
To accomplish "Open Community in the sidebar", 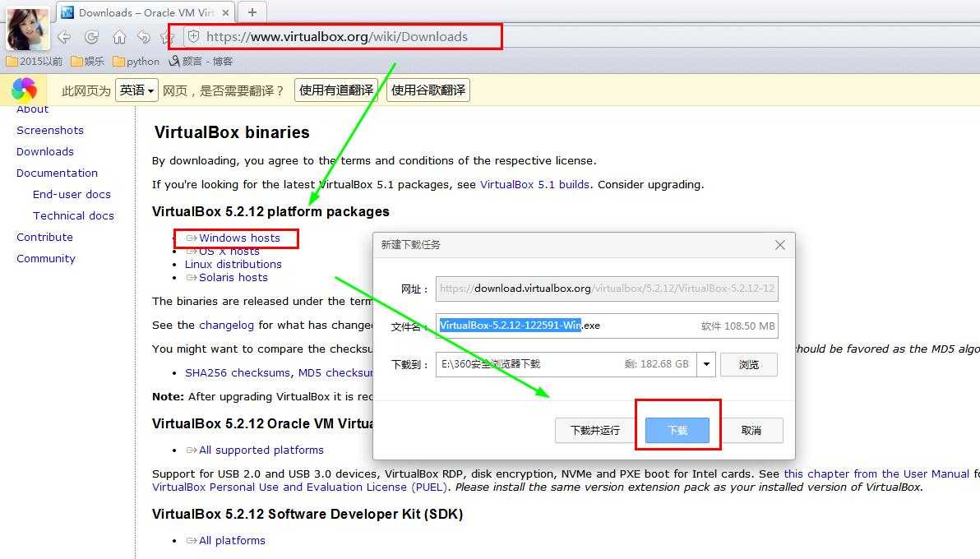I will tap(45, 258).
